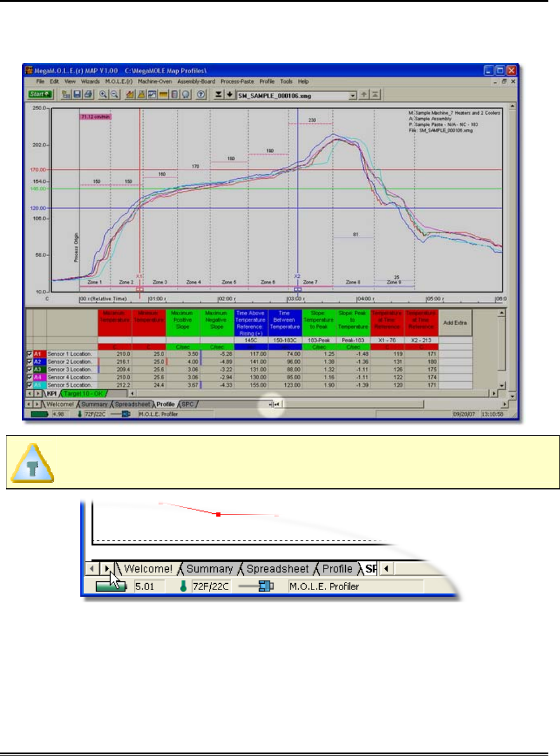Click red A1 sensor color swatch
This screenshot has width=560, height=756.
click(38, 354)
